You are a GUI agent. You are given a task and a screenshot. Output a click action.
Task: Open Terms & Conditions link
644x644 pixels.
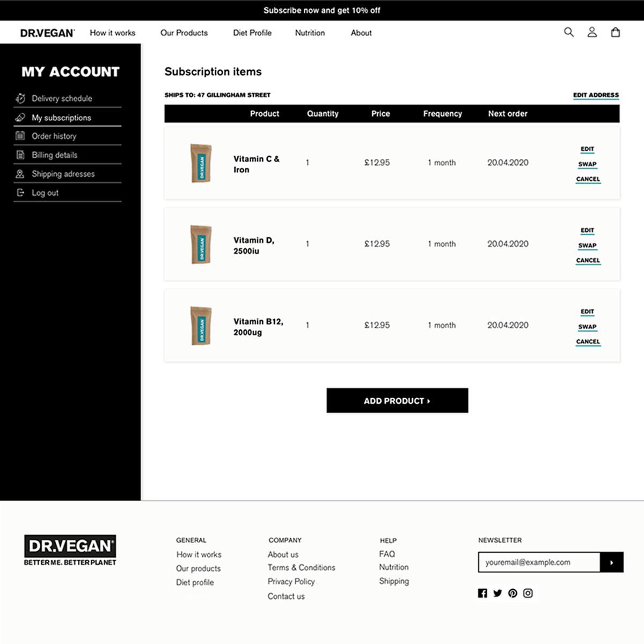301,567
